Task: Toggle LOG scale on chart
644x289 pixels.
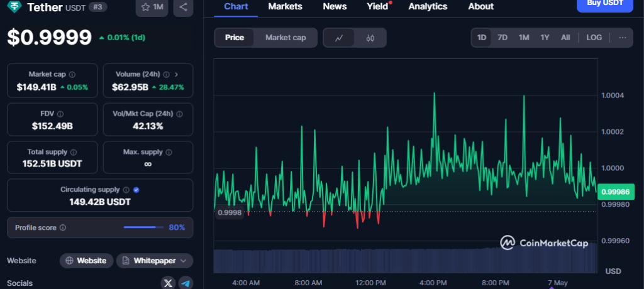Action: coord(594,38)
